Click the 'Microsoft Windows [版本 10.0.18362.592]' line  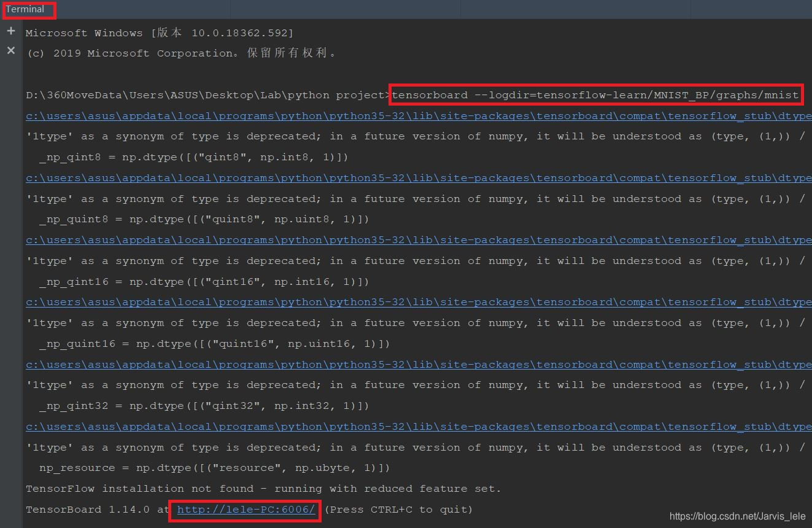pos(160,33)
